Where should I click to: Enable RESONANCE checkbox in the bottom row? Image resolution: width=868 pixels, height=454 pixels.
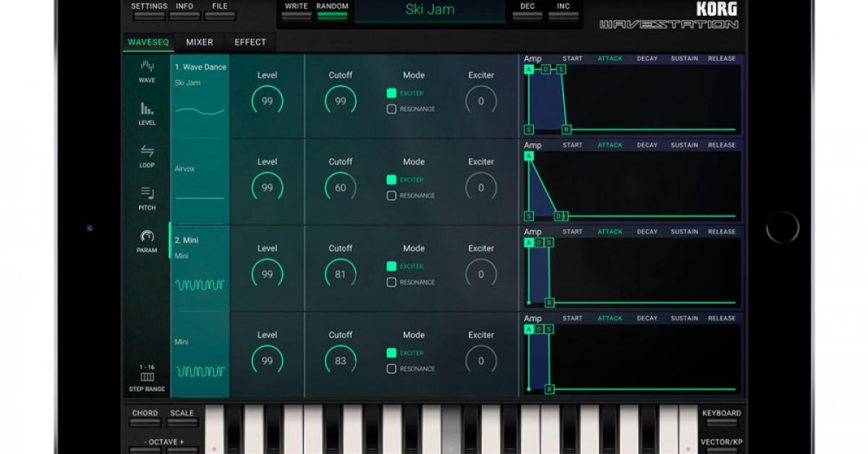click(391, 369)
